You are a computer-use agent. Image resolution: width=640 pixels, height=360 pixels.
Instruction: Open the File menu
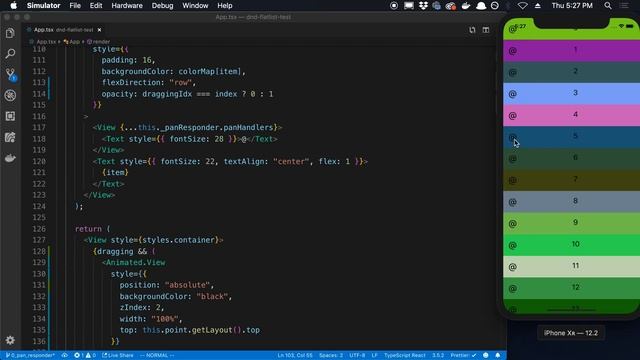point(75,6)
